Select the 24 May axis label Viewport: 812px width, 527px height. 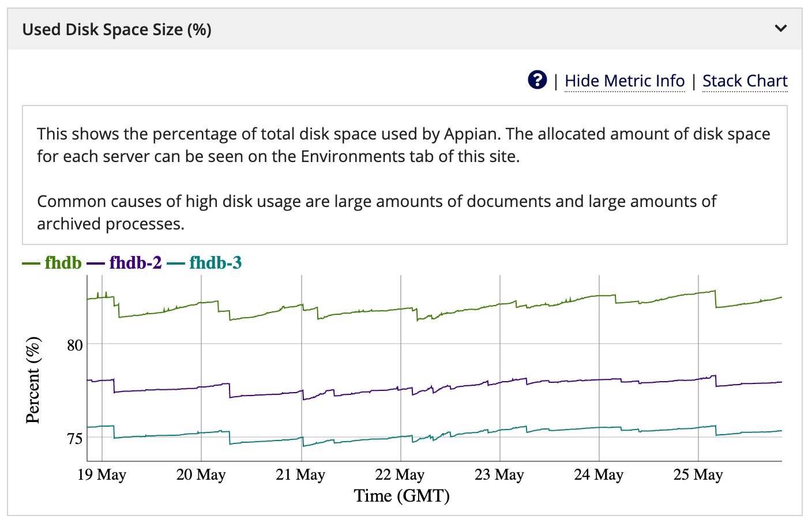pos(599,475)
